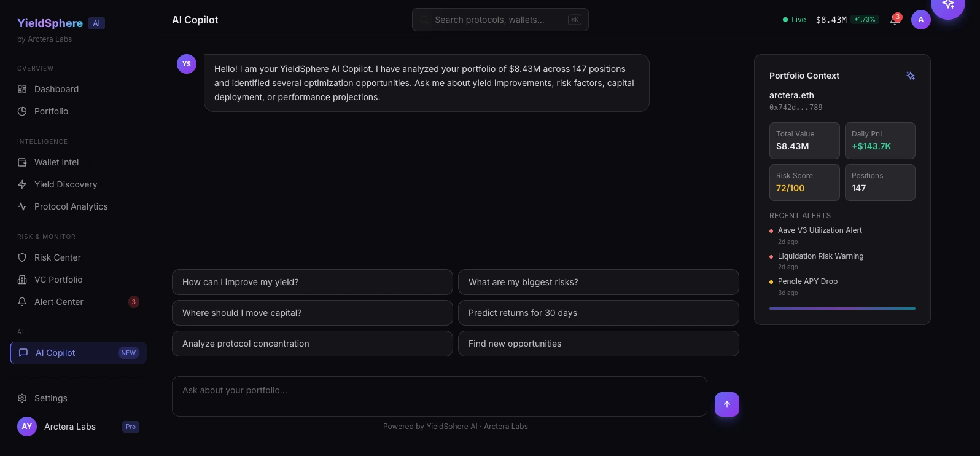Open Yield Discovery section

pos(78,184)
